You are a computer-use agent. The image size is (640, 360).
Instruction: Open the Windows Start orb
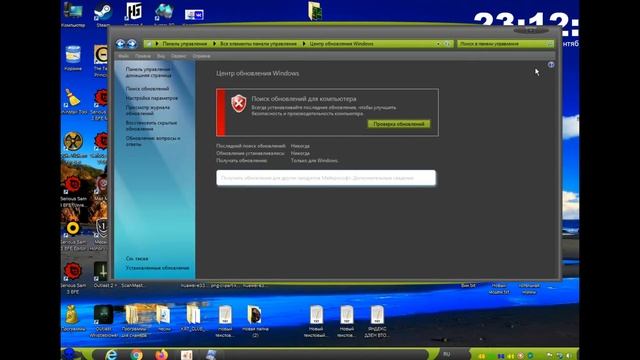point(70,353)
